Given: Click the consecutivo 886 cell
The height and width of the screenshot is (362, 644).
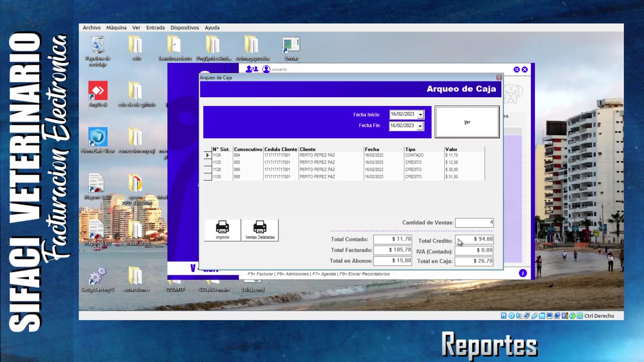Looking at the screenshot, I should point(248,169).
